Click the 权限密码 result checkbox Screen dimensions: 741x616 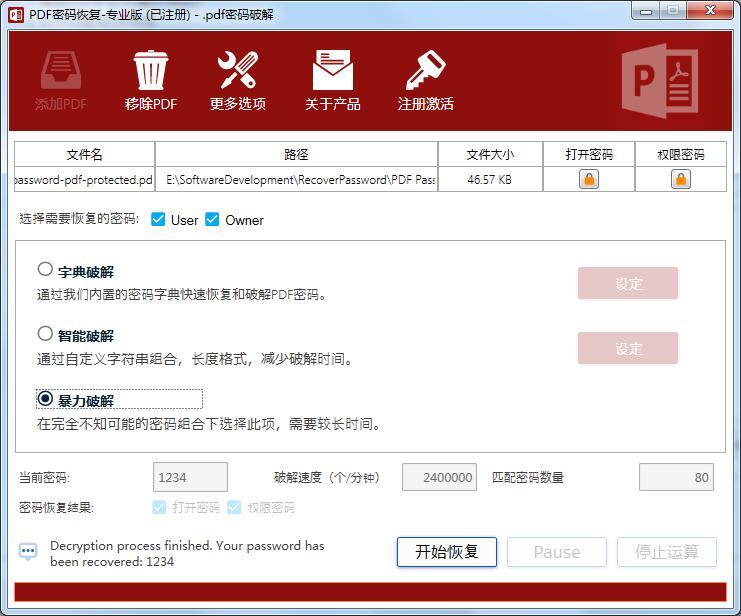click(234, 507)
